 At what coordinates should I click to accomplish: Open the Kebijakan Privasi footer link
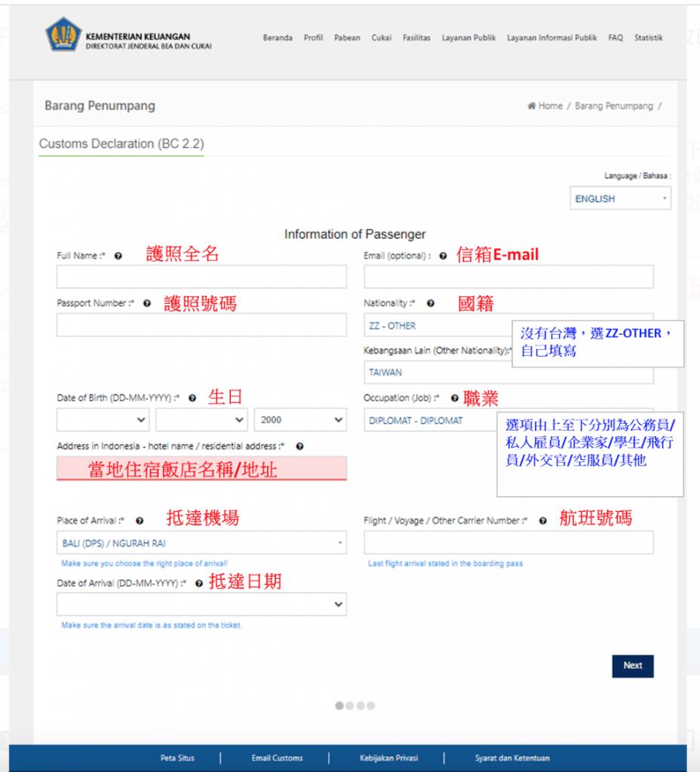tap(388, 758)
